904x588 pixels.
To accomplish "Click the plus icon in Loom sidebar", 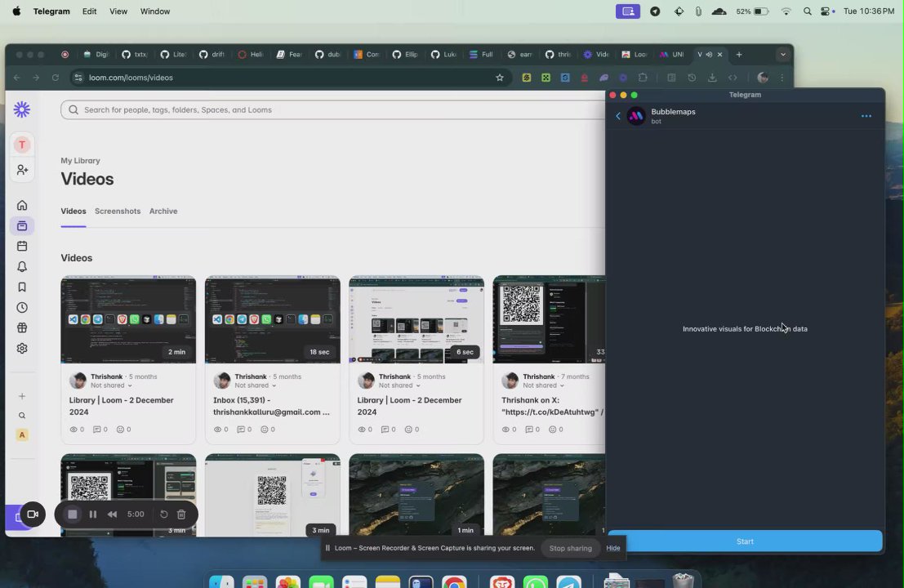I will (x=22, y=396).
